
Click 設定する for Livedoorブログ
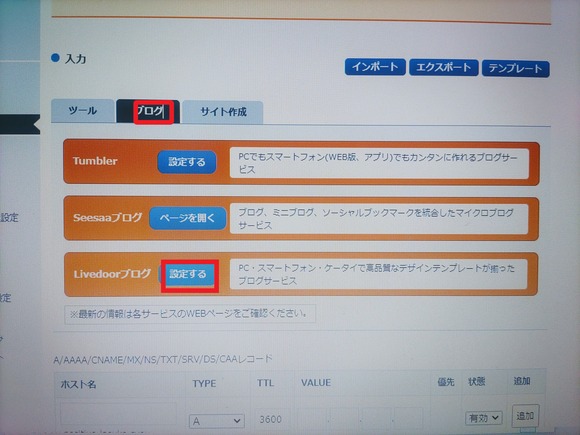(x=188, y=274)
